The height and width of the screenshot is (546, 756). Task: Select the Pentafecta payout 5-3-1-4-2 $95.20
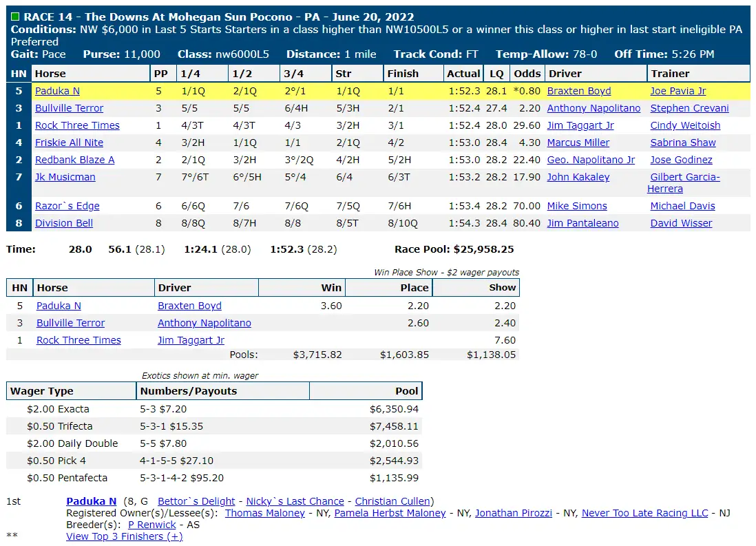coord(182,478)
